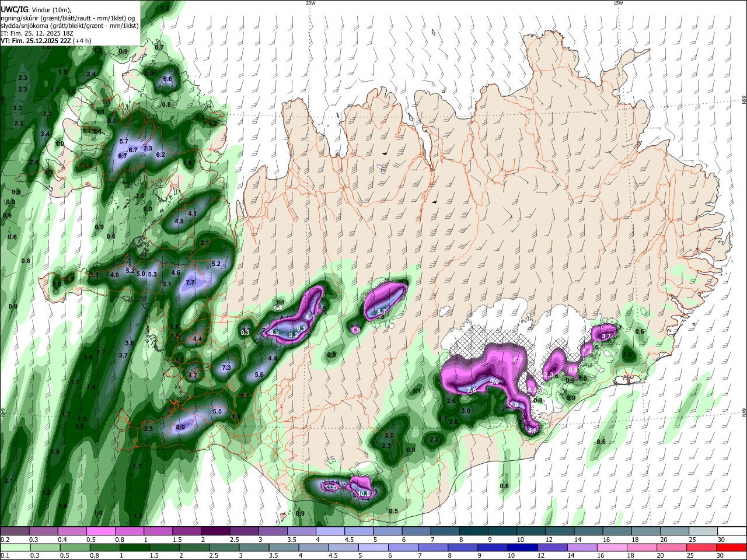
Task: Pick the bright pink swatch between 0.5 and 0.8
Action: tap(100, 531)
